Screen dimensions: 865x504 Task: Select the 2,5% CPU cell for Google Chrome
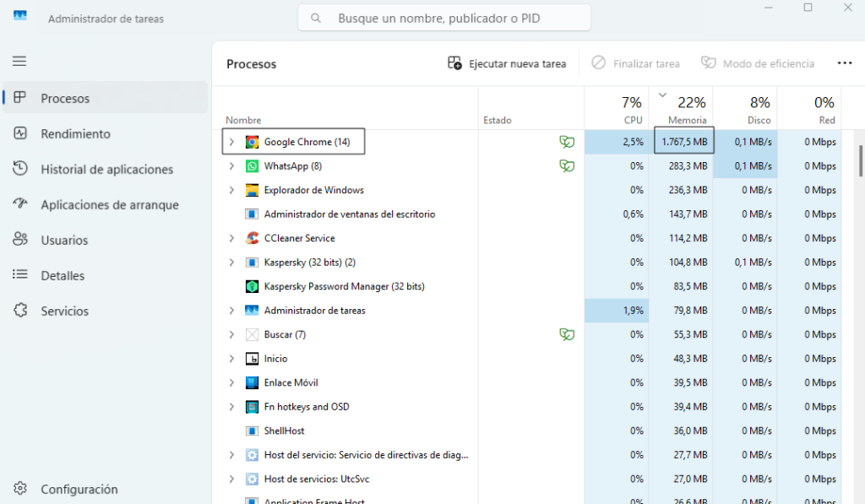[617, 142]
